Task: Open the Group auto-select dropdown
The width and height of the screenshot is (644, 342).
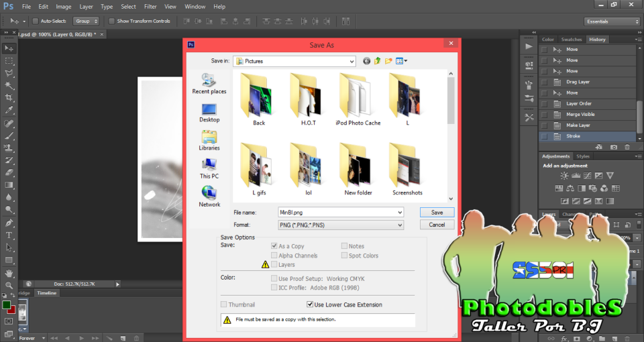Action: pos(86,21)
